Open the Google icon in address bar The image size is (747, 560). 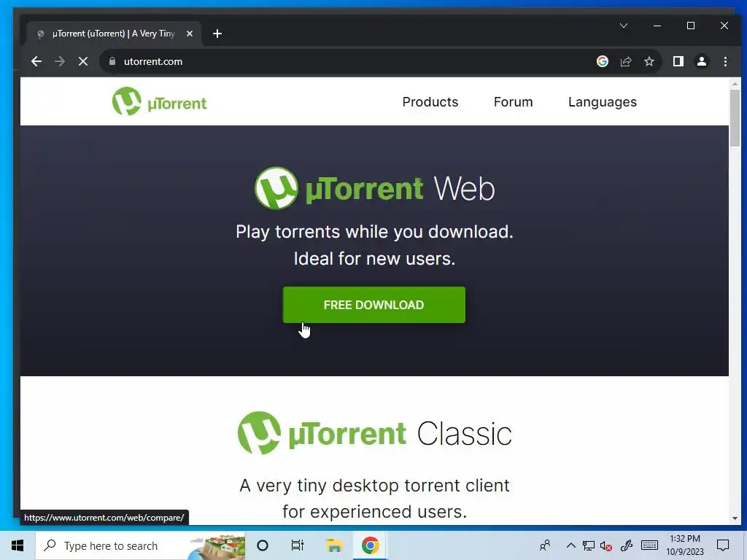coord(602,61)
